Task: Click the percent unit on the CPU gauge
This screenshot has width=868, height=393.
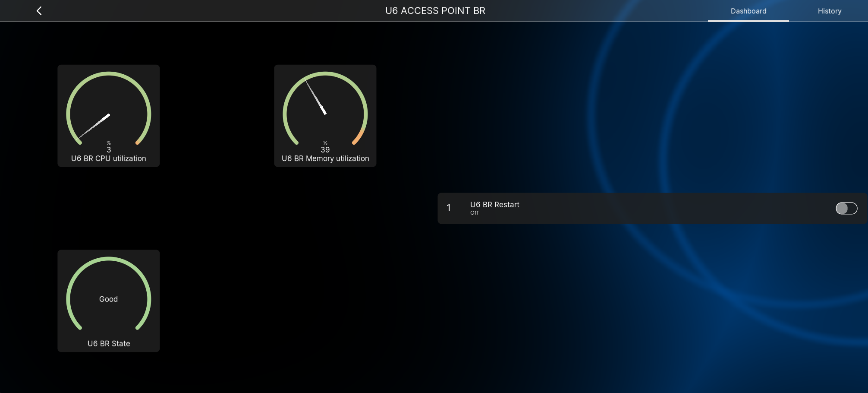Action: [109, 143]
